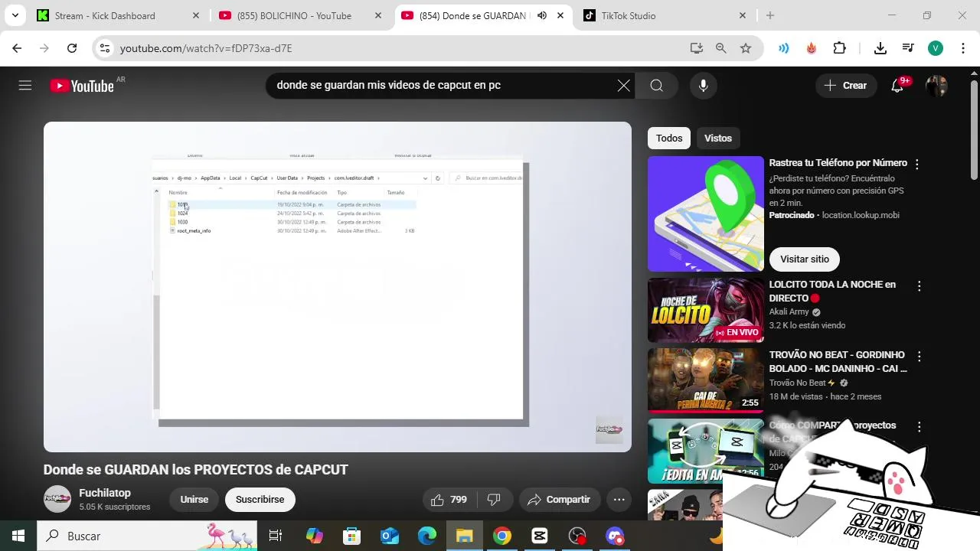Viewport: 980px width, 551px height.
Task: Go back in browser history
Action: point(17,48)
